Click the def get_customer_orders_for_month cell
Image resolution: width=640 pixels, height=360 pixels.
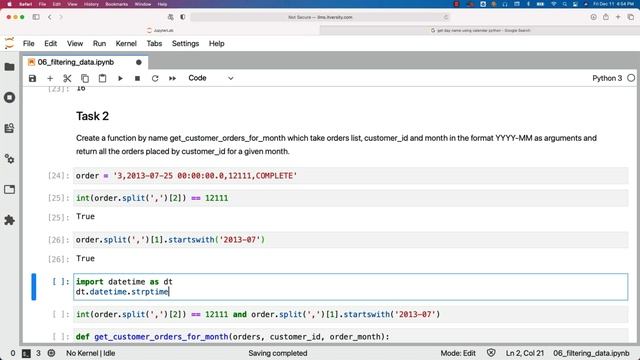pyautogui.click(x=351, y=336)
